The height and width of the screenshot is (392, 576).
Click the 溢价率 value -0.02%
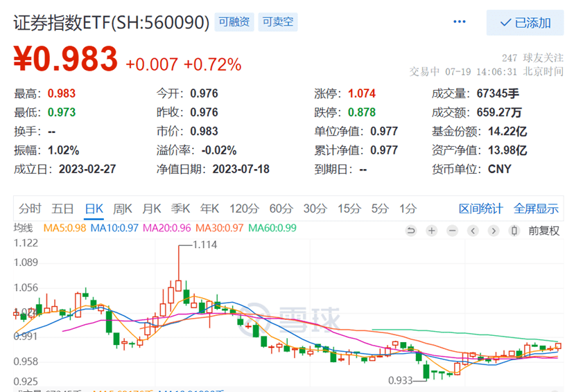pyautogui.click(x=219, y=150)
